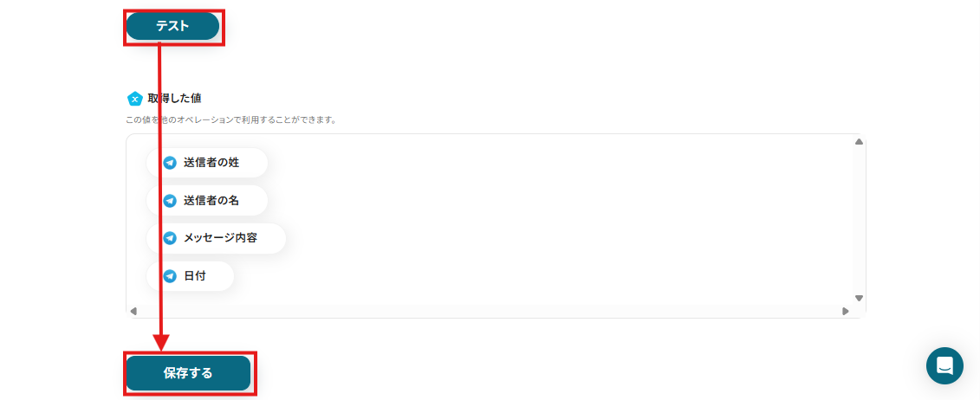
Task: Choose the メッセージ内容 value chip
Action: pyautogui.click(x=217, y=238)
